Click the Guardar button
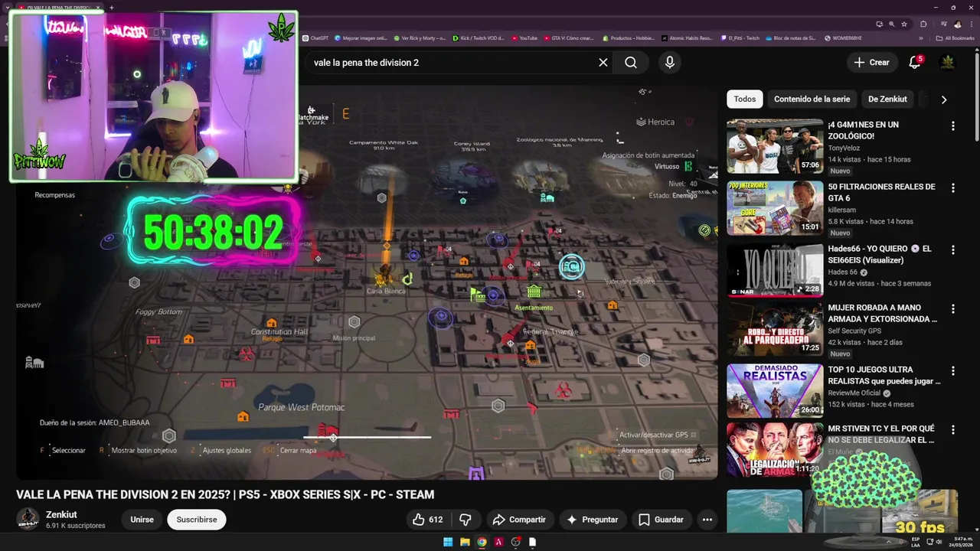 coord(661,520)
